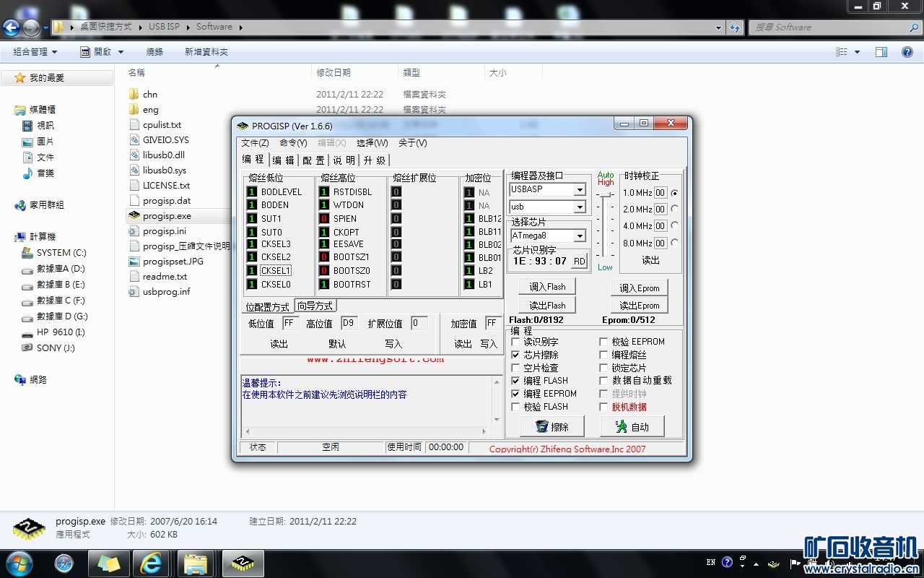Switch to the 说明 tab
Screen dimensions: 924x578
[344, 160]
